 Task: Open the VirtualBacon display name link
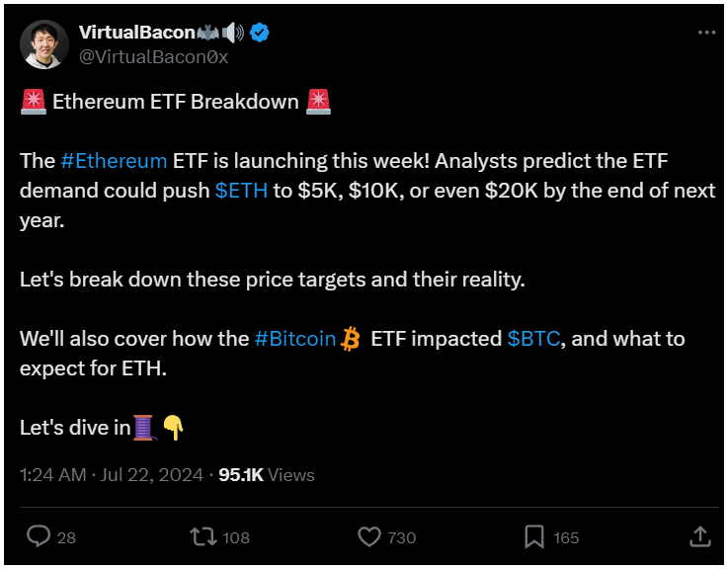click(x=137, y=32)
